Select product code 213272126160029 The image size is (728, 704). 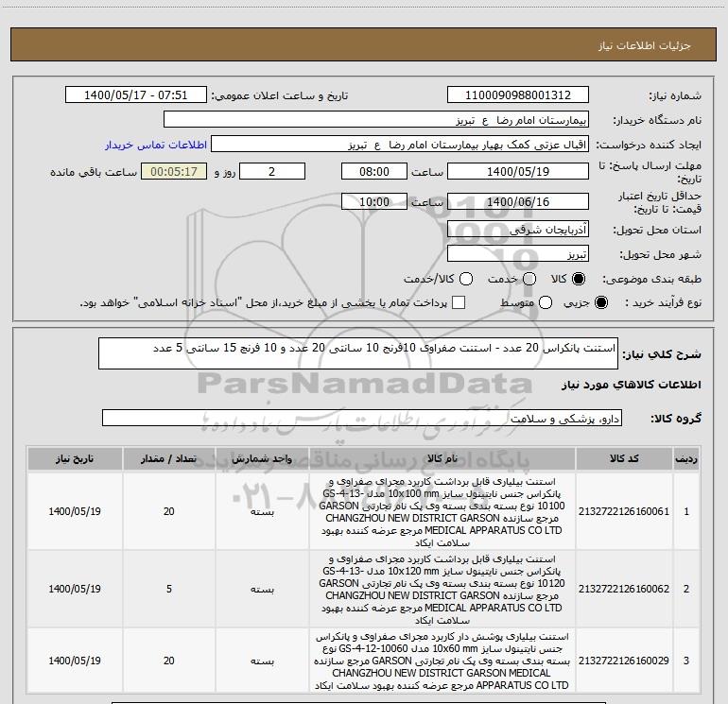pos(624,661)
